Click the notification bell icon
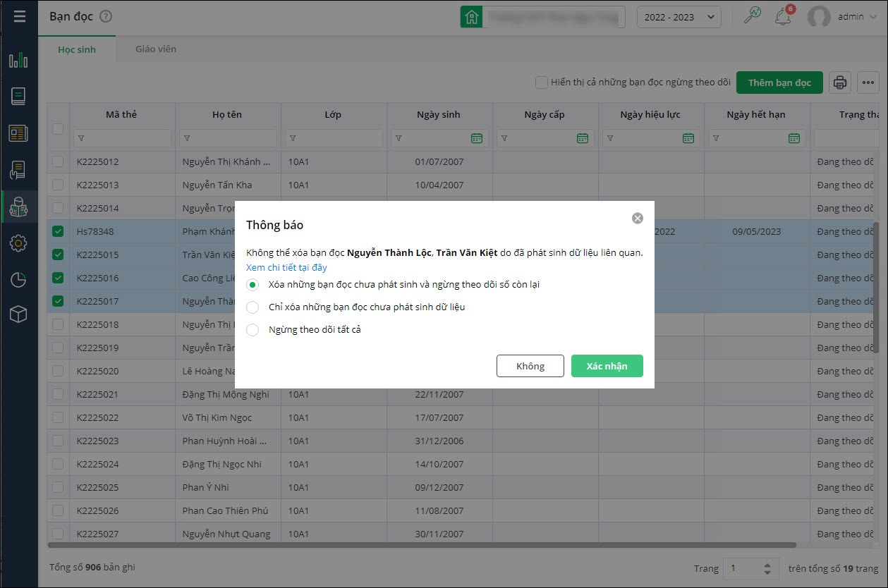This screenshot has height=588, width=888. pyautogui.click(x=782, y=18)
